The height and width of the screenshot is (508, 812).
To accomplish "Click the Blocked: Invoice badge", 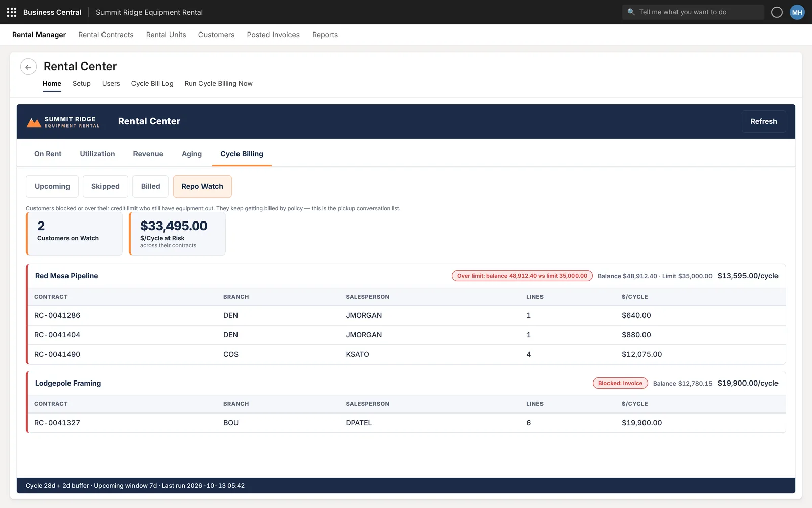I will point(620,383).
